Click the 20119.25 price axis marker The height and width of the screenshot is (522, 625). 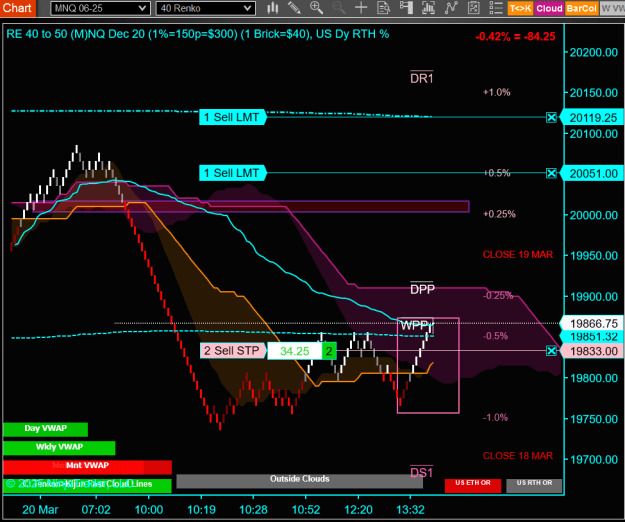pyautogui.click(x=592, y=118)
